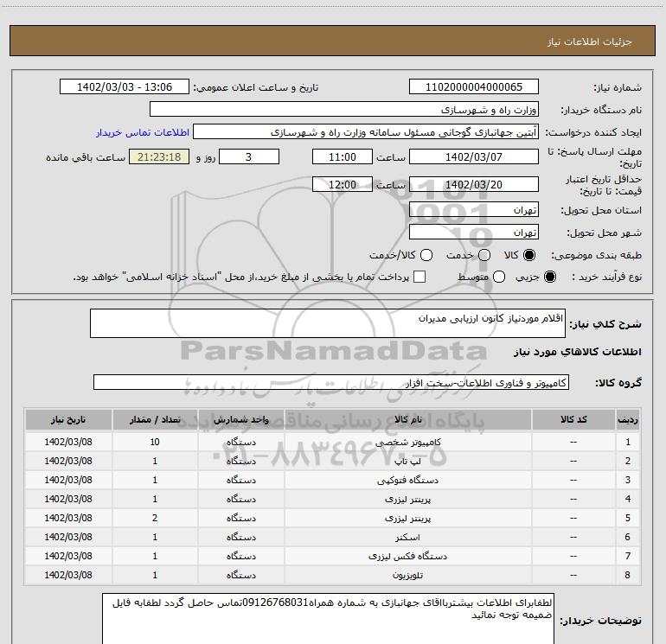Viewport: 666px width, 644px height.
Task: Select the جزیی purchase type radio
Action: coord(550,277)
